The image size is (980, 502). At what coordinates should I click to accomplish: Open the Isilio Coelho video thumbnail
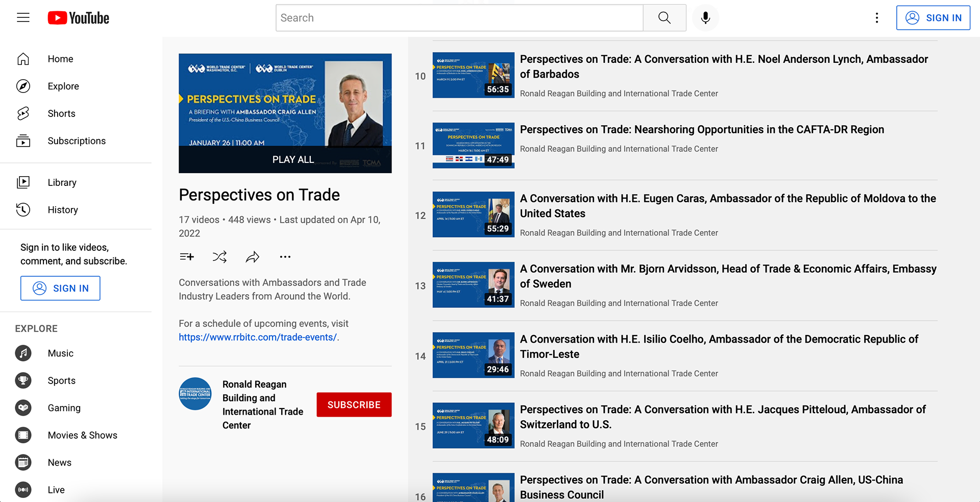tap(473, 355)
